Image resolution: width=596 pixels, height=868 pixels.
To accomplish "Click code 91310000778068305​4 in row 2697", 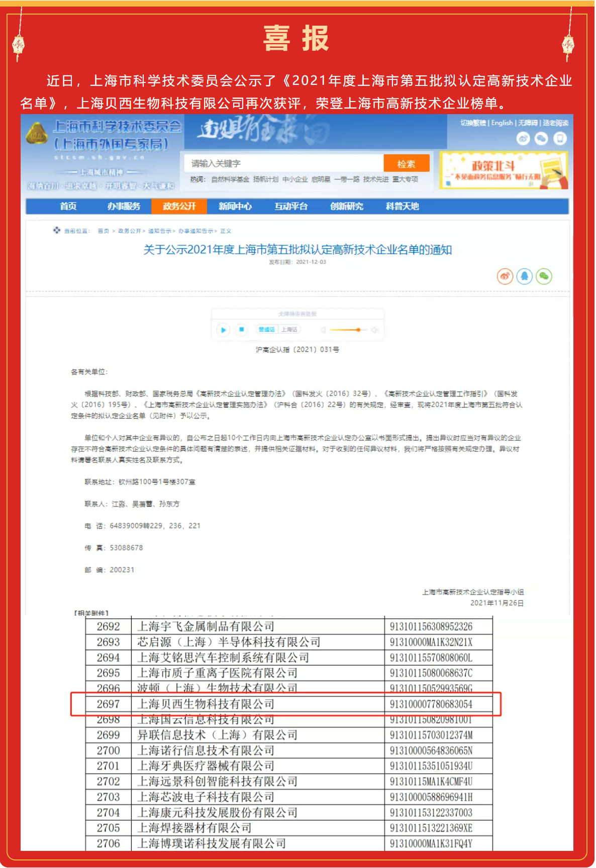I will coord(431,704).
